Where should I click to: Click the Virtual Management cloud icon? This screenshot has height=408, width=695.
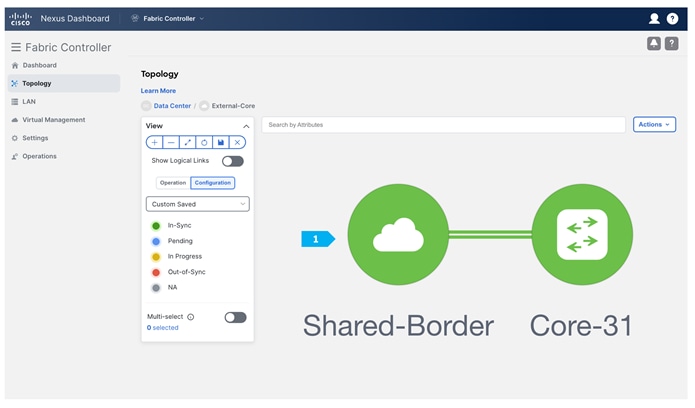click(15, 120)
